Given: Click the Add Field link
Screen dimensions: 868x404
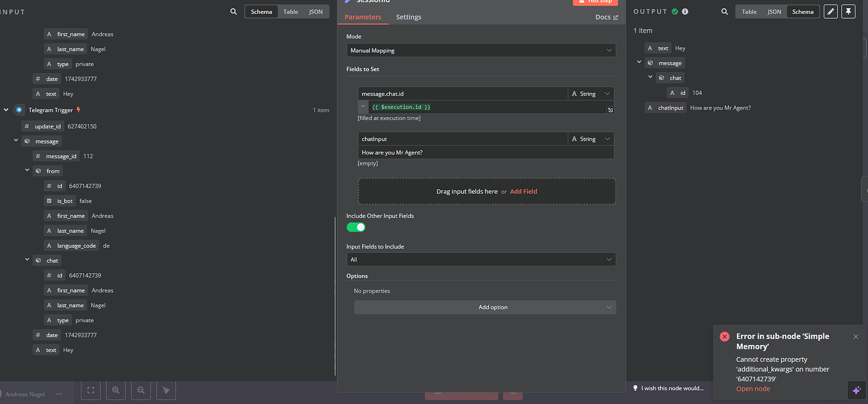Looking at the screenshot, I should pyautogui.click(x=523, y=191).
